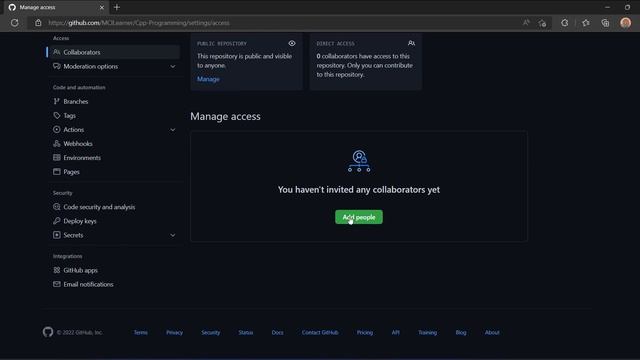This screenshot has width=640, height=360.
Task: Click the browser address bar URL
Action: tap(139, 23)
